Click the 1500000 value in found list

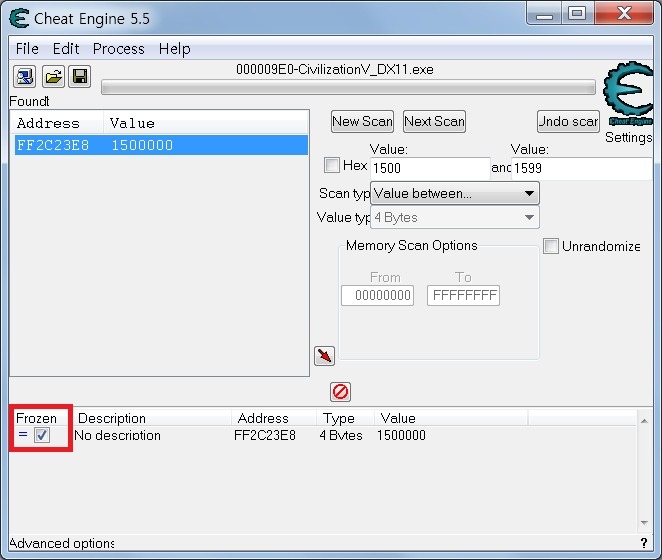coord(142,145)
